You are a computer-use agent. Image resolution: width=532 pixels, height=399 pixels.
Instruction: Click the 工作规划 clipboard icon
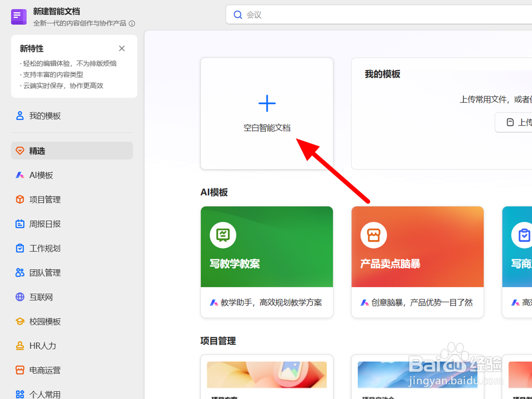pos(20,248)
